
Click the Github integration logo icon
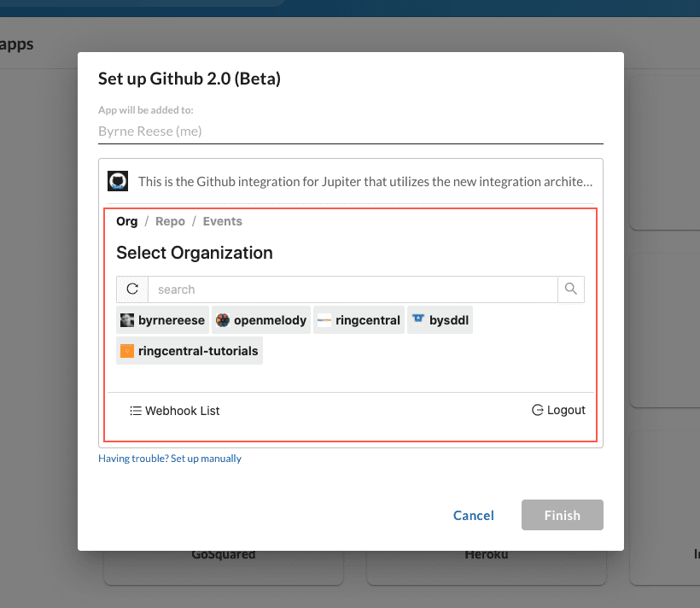coord(118,181)
